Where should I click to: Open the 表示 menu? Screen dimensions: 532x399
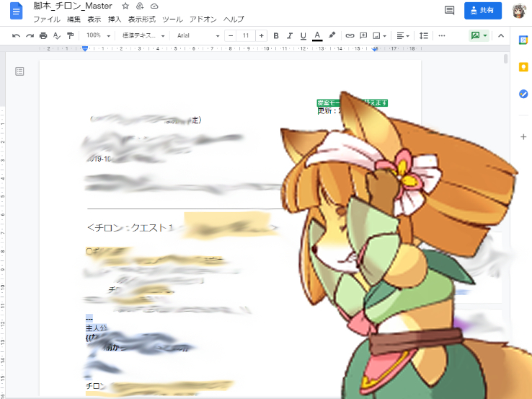tap(94, 19)
